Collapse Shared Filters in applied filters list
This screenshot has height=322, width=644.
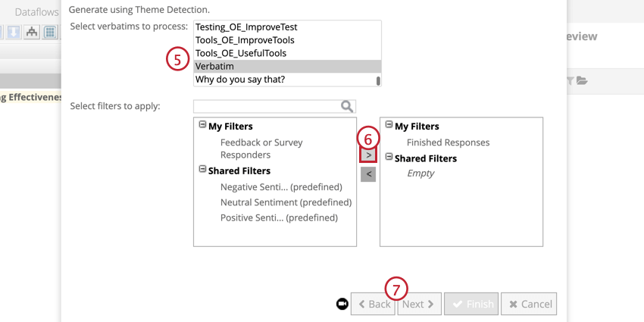point(389,158)
